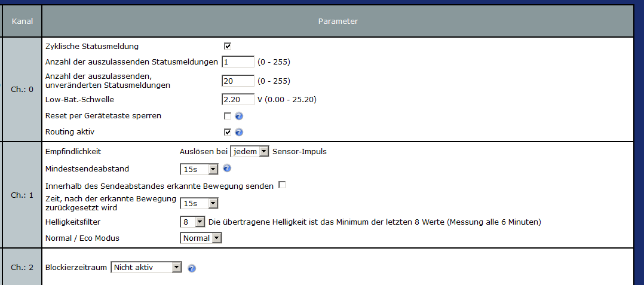This screenshot has width=644, height=285.
Task: Click the 'V (0.00 - 25.20)' range text
Action: [287, 99]
